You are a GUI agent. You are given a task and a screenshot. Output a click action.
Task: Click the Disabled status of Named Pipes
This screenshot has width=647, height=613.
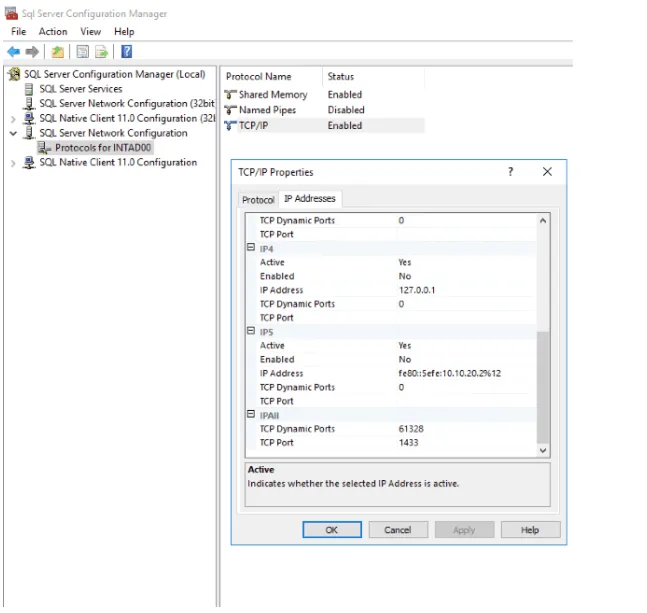click(346, 110)
